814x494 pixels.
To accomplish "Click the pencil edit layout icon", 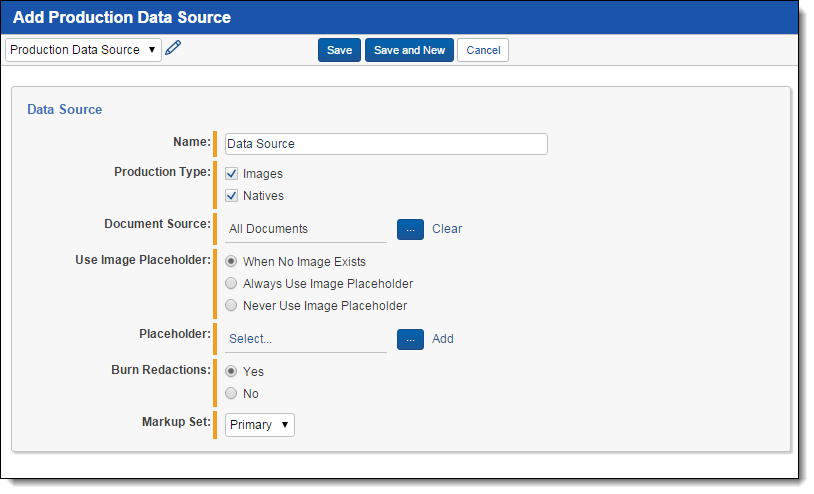I will coord(173,48).
